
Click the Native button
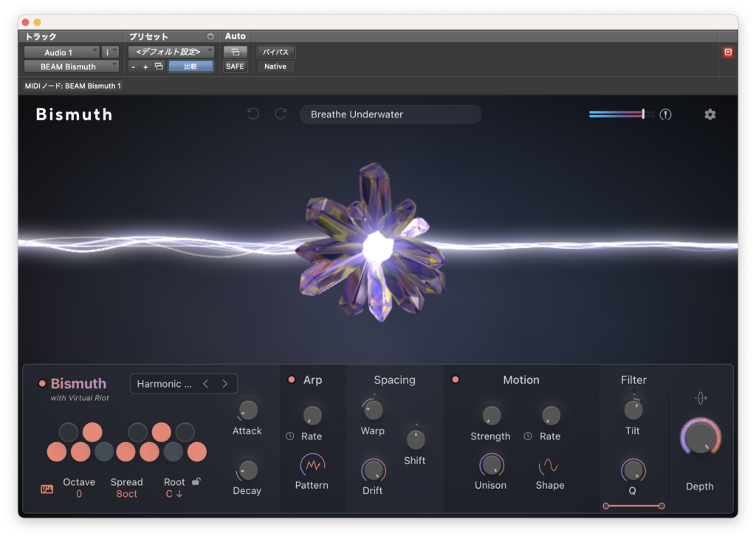pos(276,66)
